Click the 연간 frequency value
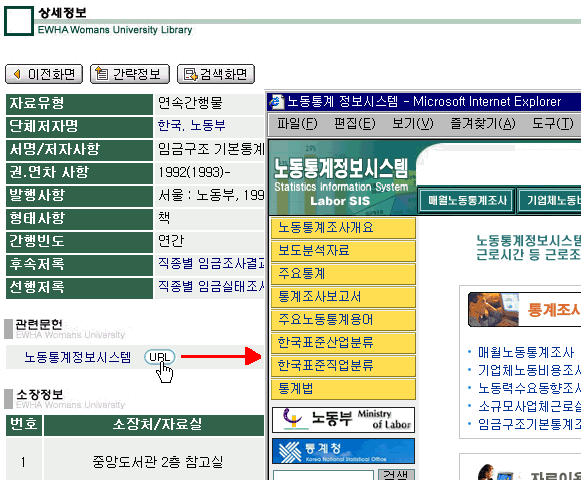The image size is (581, 480). [171, 240]
